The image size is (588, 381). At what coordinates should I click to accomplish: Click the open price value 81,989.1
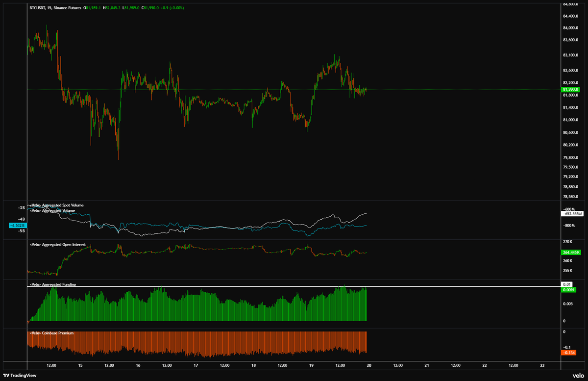(x=93, y=8)
